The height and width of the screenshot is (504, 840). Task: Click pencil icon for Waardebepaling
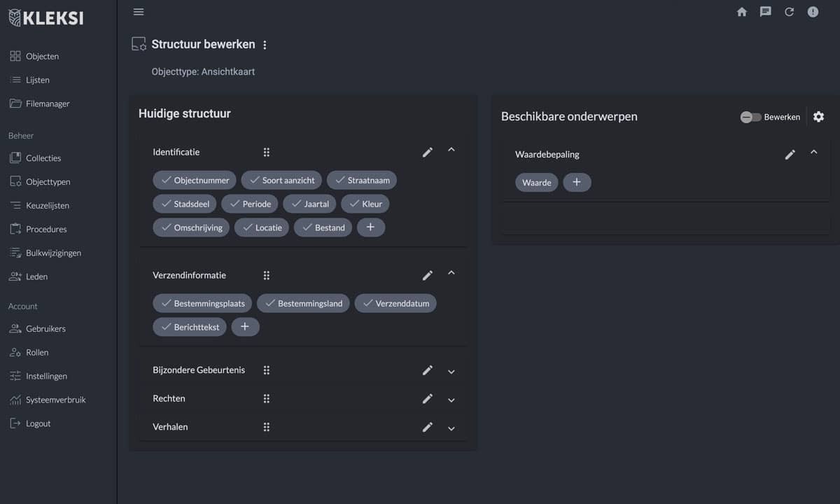tap(790, 155)
